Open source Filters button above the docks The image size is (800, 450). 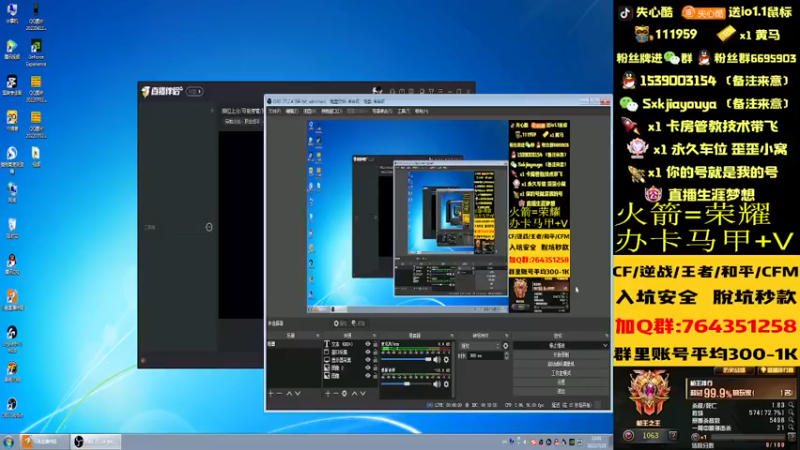coord(358,323)
